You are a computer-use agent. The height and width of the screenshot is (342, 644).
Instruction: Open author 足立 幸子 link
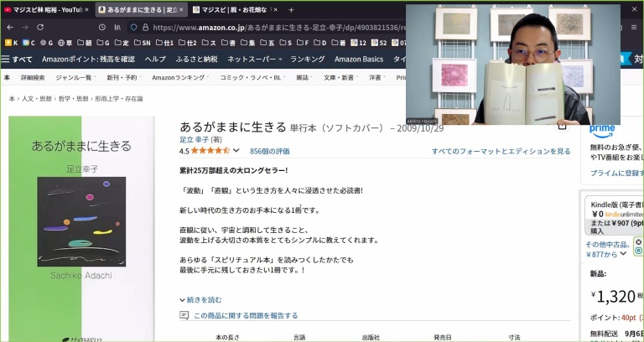(x=195, y=140)
